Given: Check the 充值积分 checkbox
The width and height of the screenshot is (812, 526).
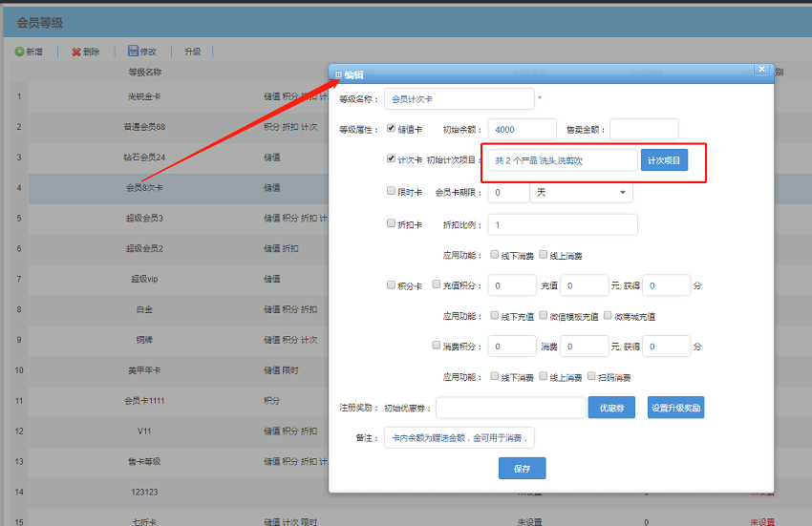Looking at the screenshot, I should point(436,284).
